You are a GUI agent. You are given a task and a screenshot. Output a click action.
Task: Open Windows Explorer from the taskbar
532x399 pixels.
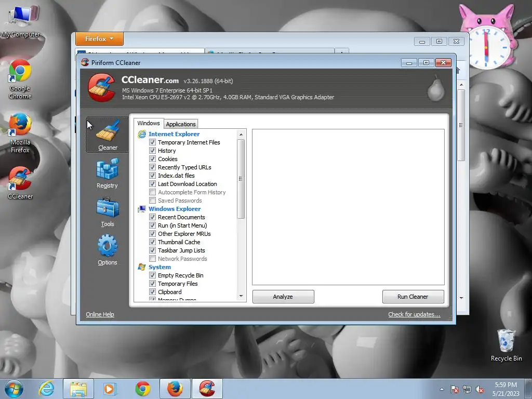tap(78, 389)
